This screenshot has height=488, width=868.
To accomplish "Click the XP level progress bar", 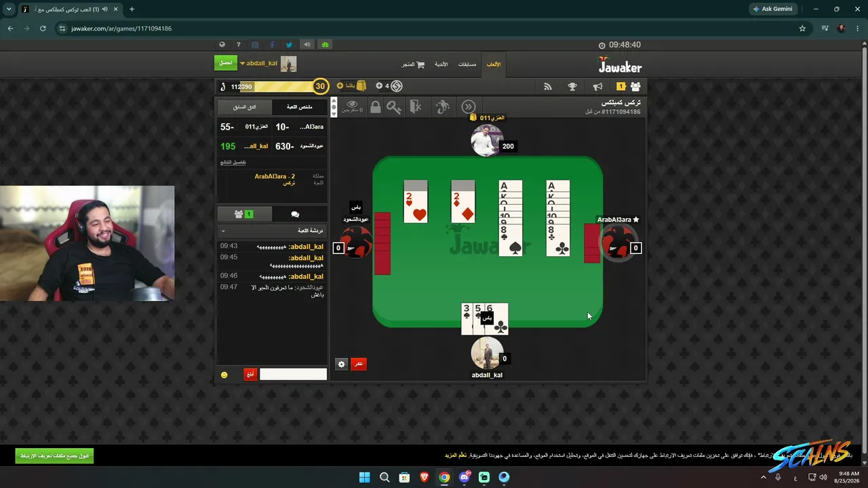I will pos(273,86).
